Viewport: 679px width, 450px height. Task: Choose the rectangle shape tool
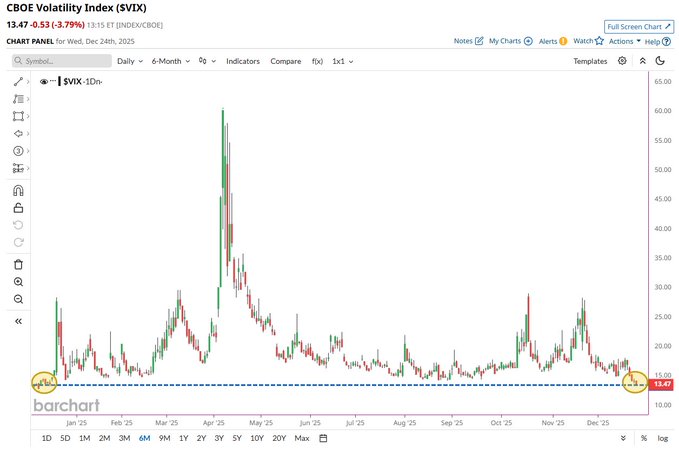click(18, 116)
